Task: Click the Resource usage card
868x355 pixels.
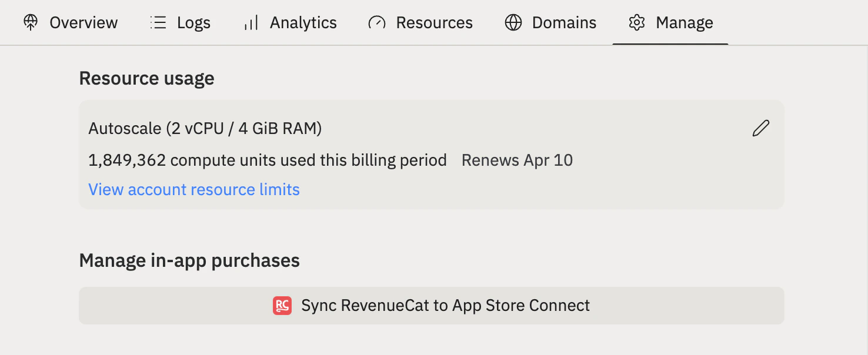Action: 432,154
